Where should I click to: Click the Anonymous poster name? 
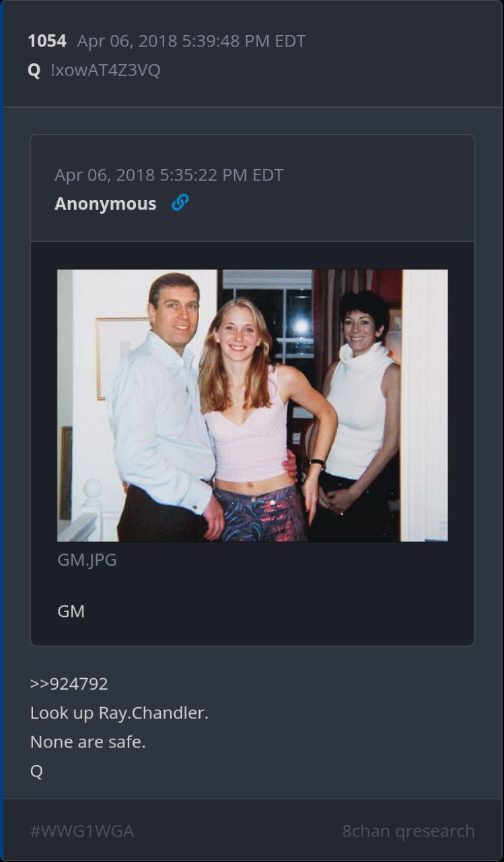105,203
